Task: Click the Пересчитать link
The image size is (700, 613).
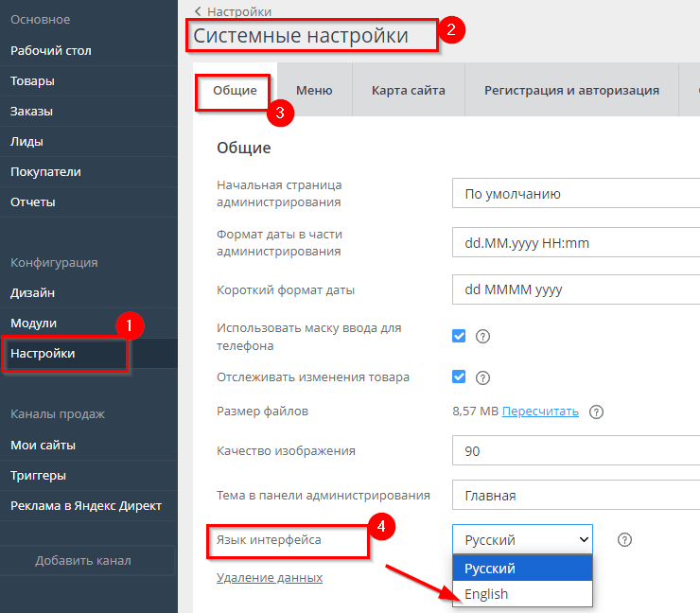Action: coord(539,411)
